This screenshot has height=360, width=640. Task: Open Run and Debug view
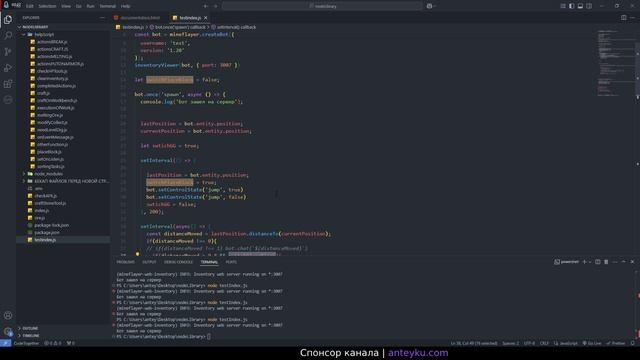(8, 68)
